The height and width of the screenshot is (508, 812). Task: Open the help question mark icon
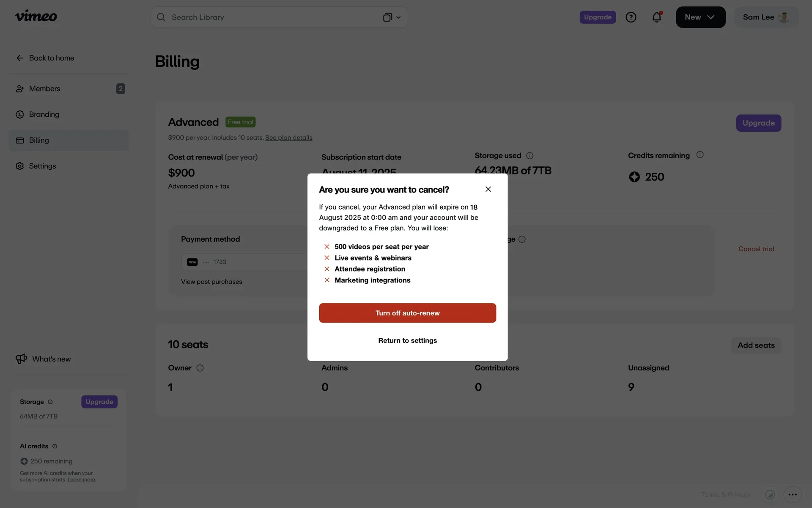[x=631, y=17]
